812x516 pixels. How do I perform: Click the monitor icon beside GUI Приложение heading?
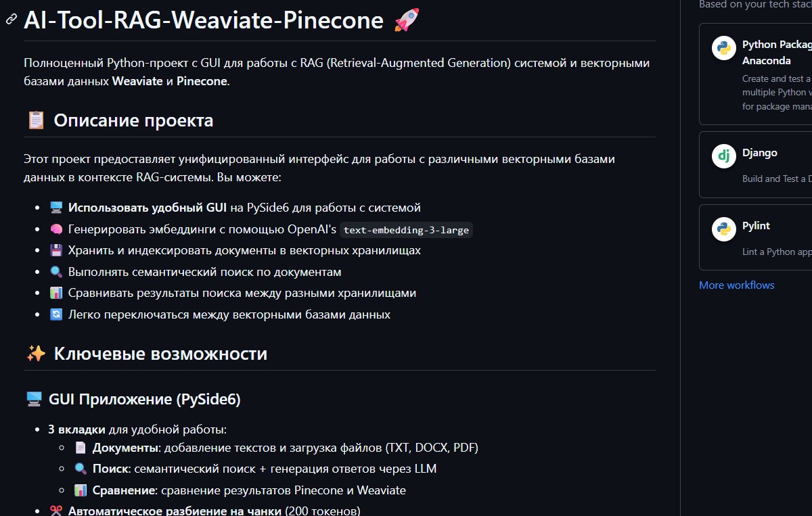tap(34, 400)
